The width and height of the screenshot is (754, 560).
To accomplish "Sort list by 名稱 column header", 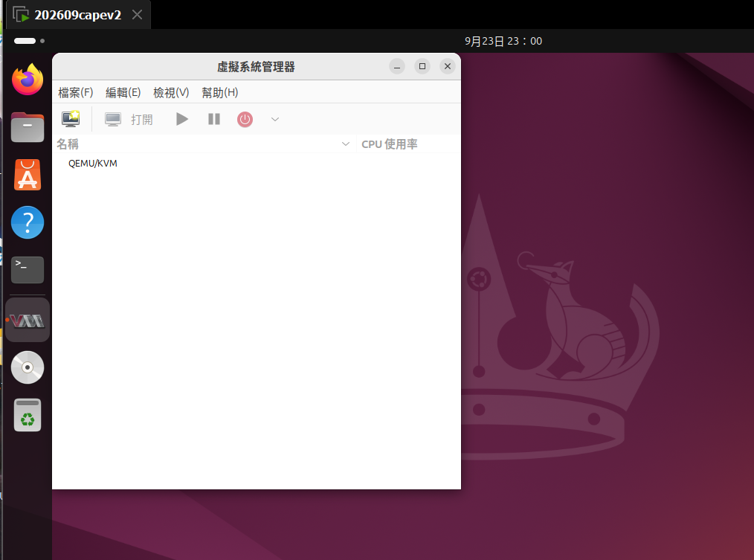I will (204, 144).
